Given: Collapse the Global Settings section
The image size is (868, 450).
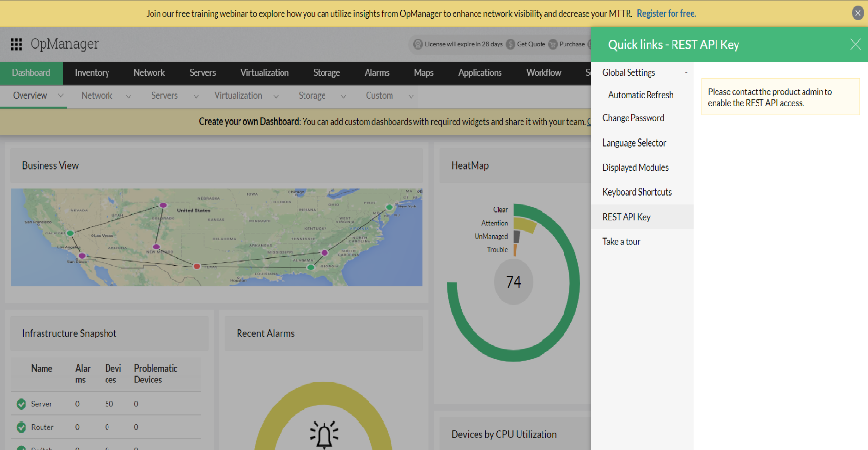Looking at the screenshot, I should (686, 73).
